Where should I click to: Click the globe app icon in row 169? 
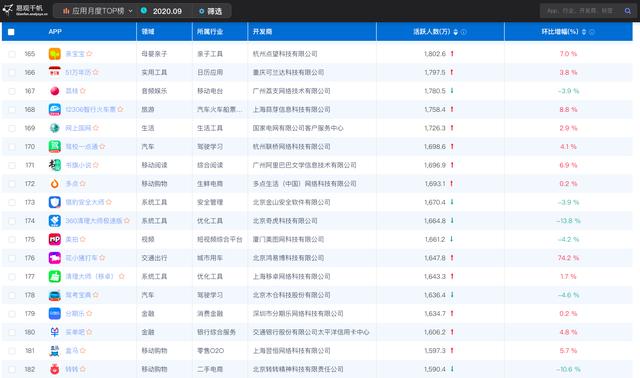pyautogui.click(x=55, y=128)
